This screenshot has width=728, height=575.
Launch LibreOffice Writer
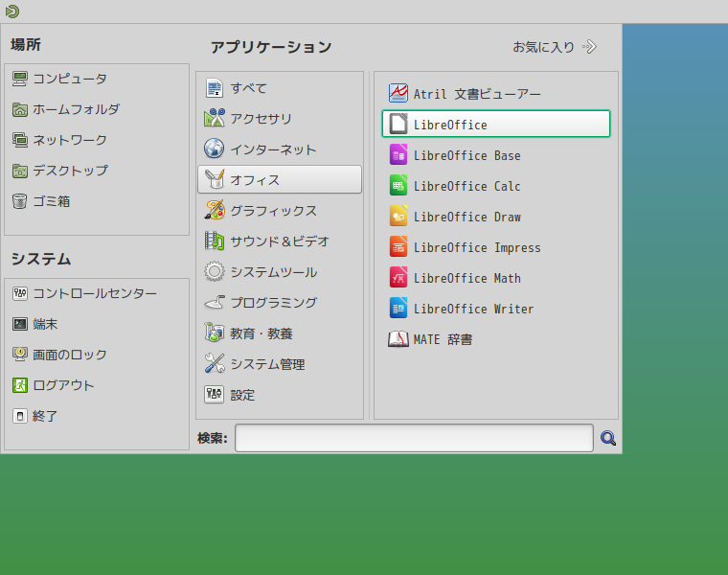pyautogui.click(x=496, y=309)
